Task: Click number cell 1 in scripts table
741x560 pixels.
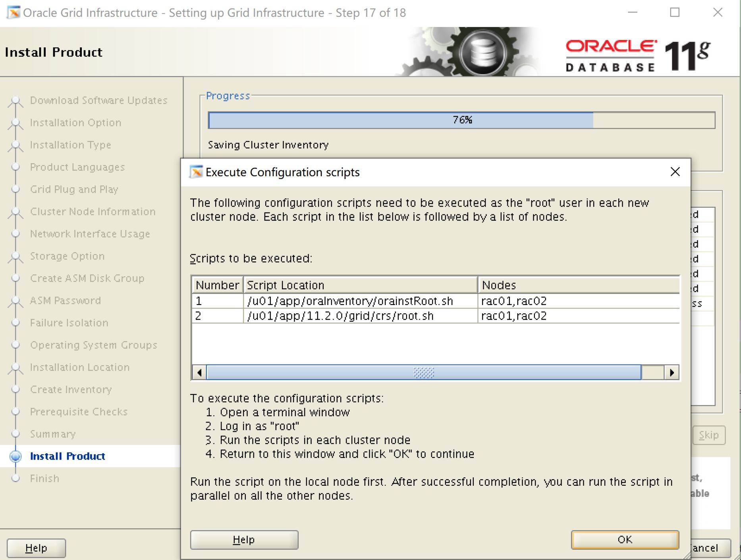Action: pyautogui.click(x=217, y=301)
